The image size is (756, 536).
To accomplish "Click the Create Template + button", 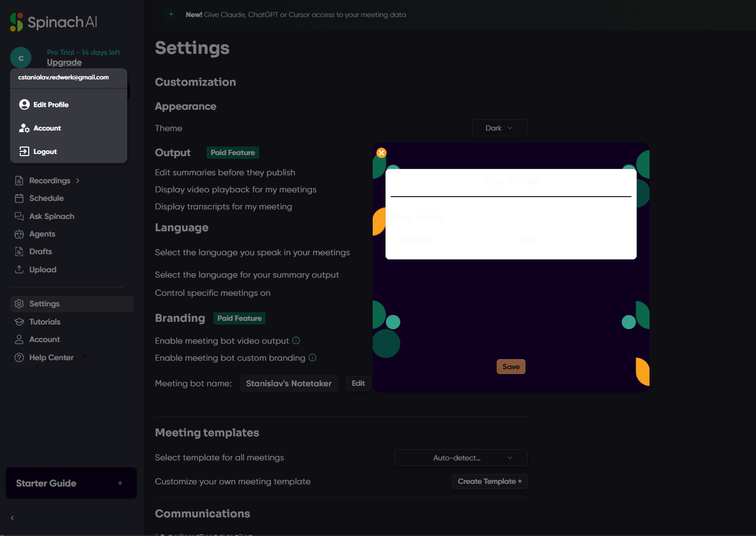I will 490,482.
